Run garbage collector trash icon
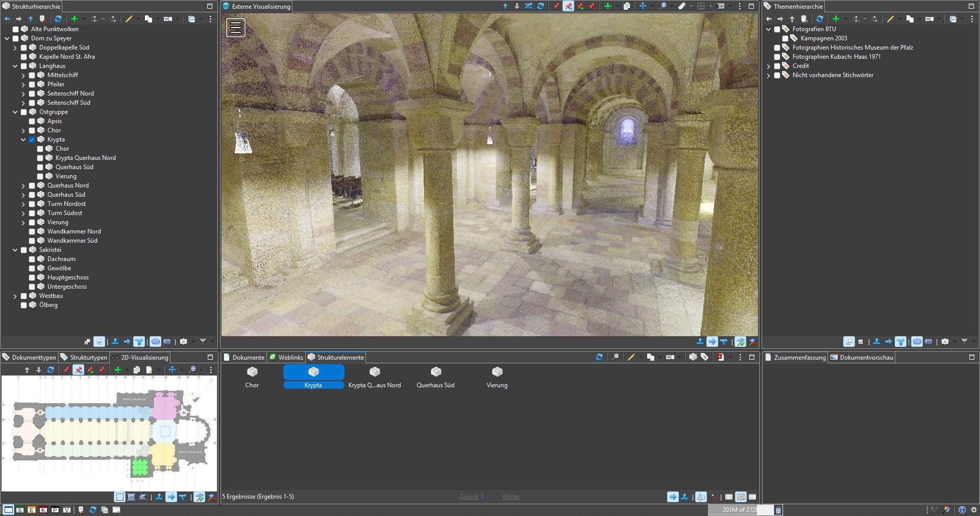980x516 pixels. point(778,510)
